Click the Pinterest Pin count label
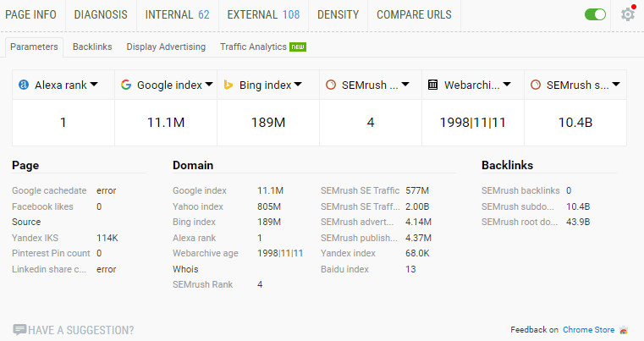The image size is (644, 341). point(51,253)
